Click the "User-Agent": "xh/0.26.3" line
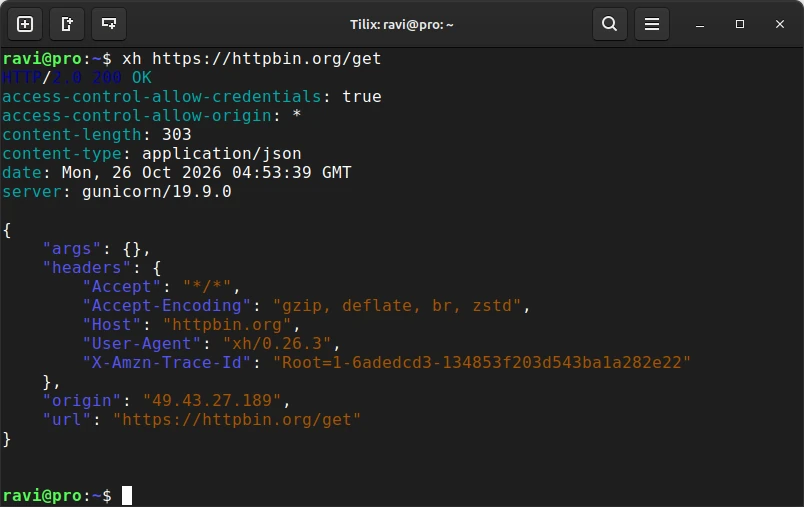The width and height of the screenshot is (804, 507). coord(211,343)
